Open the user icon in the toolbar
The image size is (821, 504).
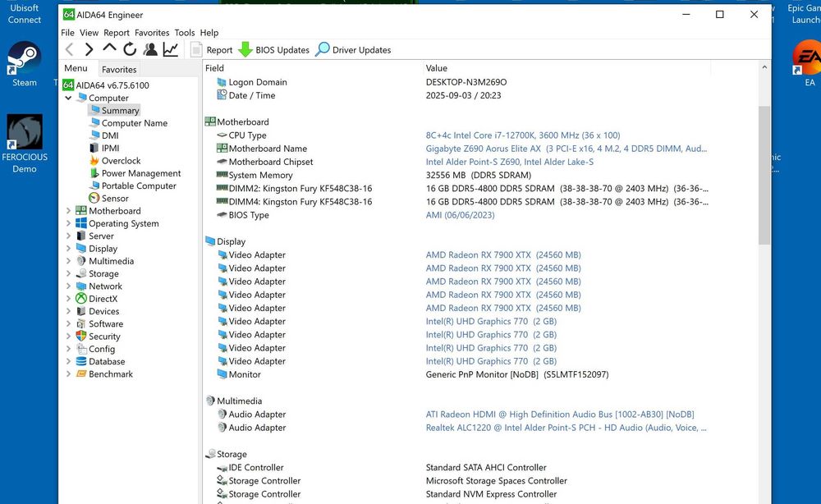(150, 50)
